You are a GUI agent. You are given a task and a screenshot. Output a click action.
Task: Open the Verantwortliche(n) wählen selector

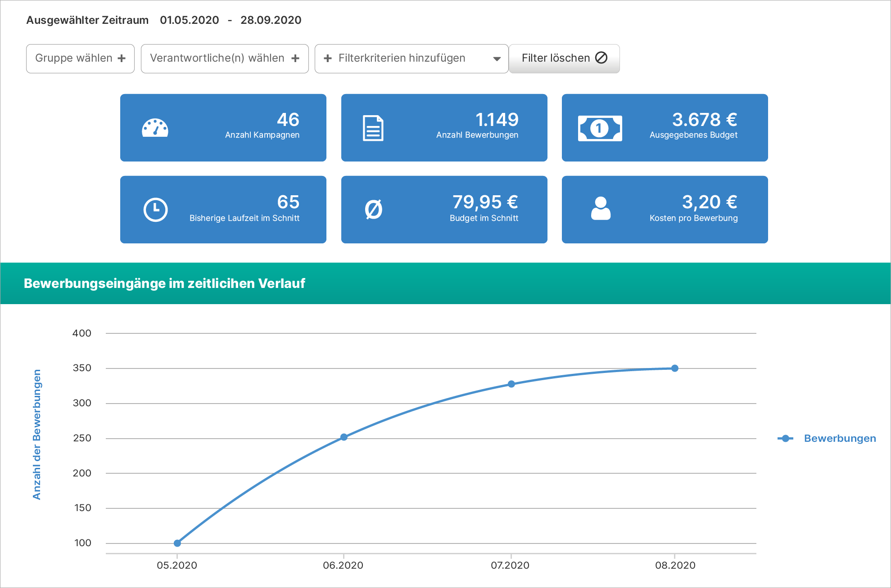coord(225,58)
